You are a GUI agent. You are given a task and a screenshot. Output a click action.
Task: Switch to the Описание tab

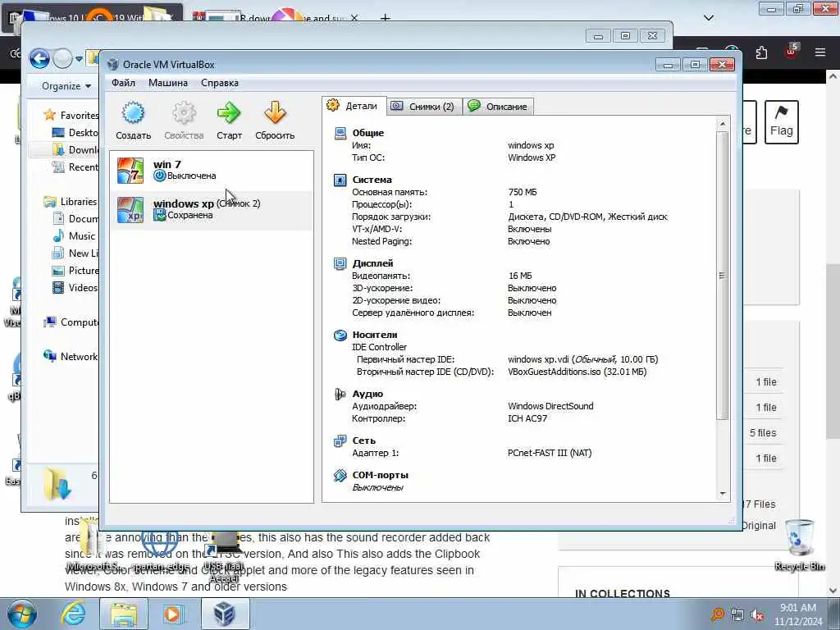(x=498, y=106)
